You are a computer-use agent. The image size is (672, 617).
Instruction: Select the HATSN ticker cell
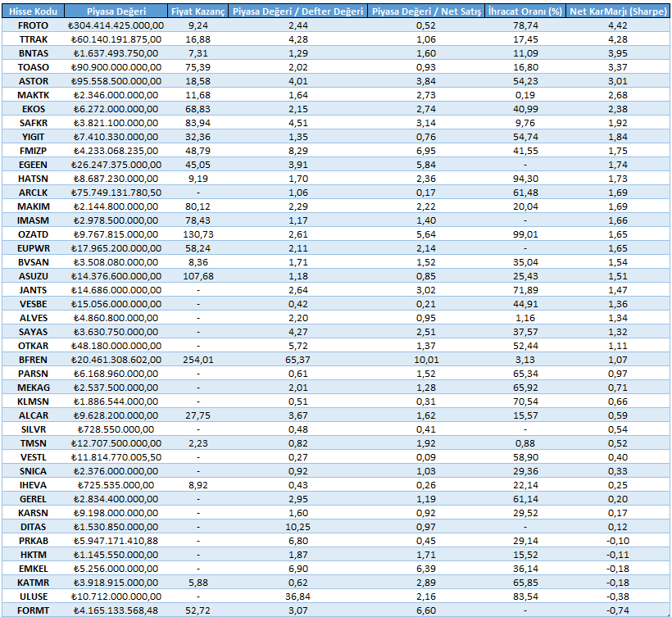(x=33, y=179)
